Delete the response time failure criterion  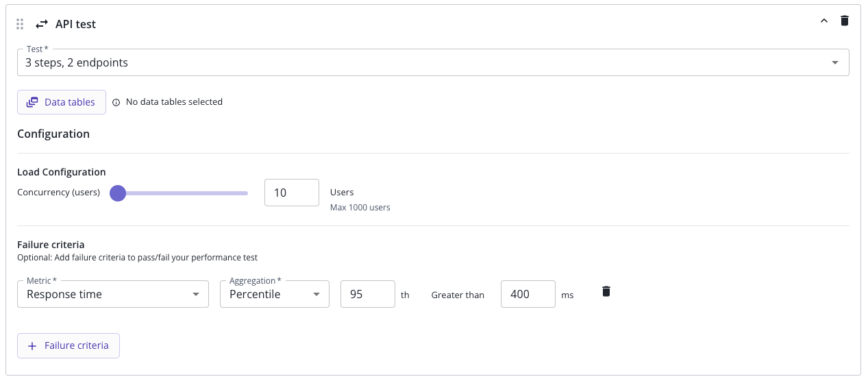606,291
